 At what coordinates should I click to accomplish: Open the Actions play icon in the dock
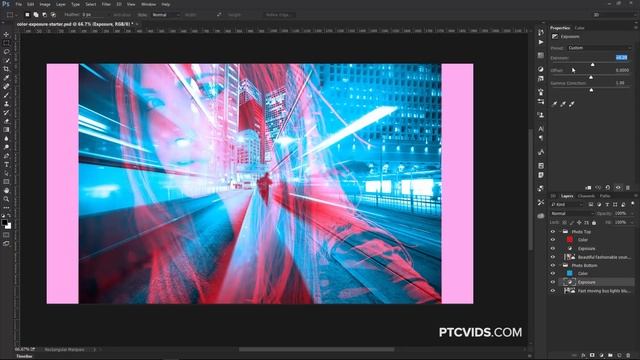pyautogui.click(x=541, y=42)
